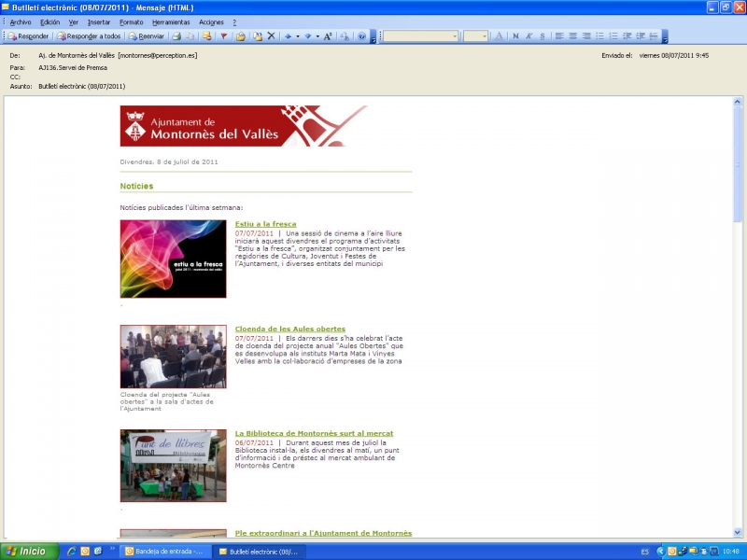Click the decrease indent icon
This screenshot has width=747, height=560.
click(x=627, y=36)
